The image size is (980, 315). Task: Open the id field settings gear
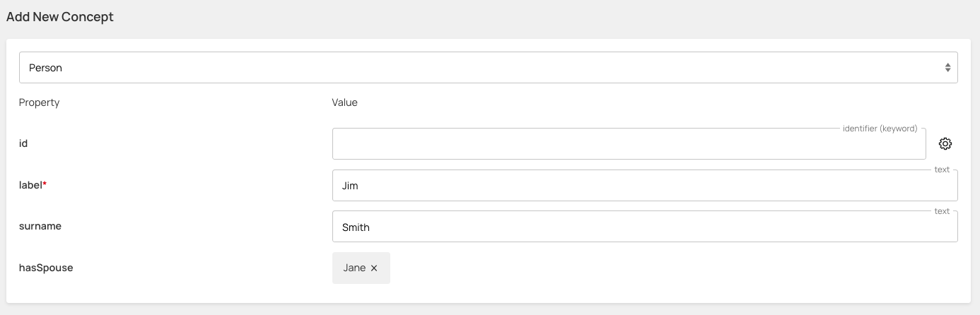pos(945,144)
